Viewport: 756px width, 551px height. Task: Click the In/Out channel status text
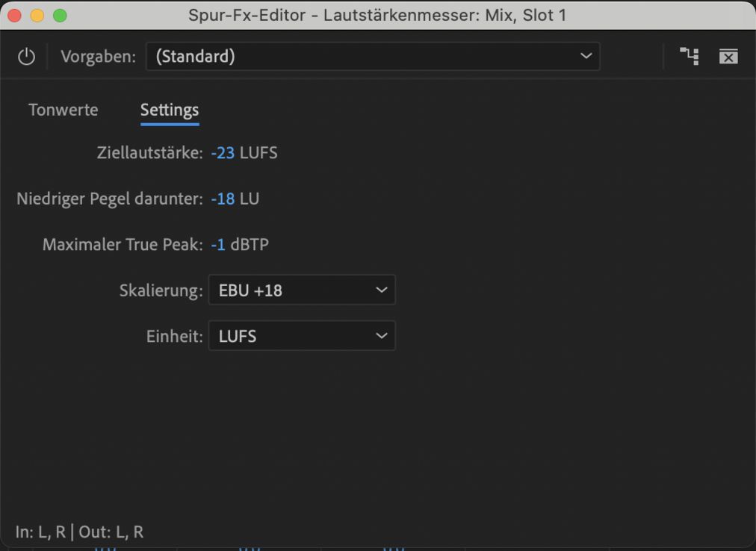coord(79,532)
